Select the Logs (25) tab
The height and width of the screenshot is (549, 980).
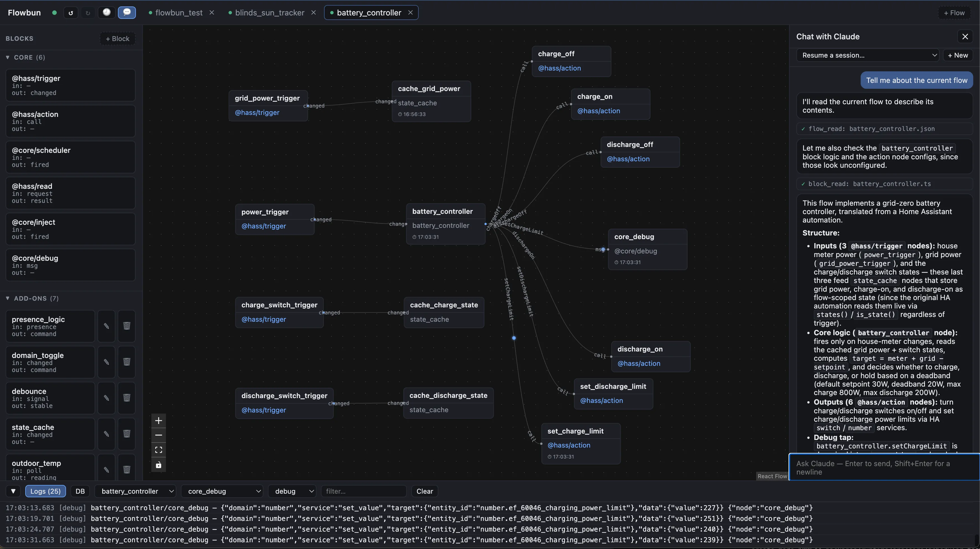(45, 491)
